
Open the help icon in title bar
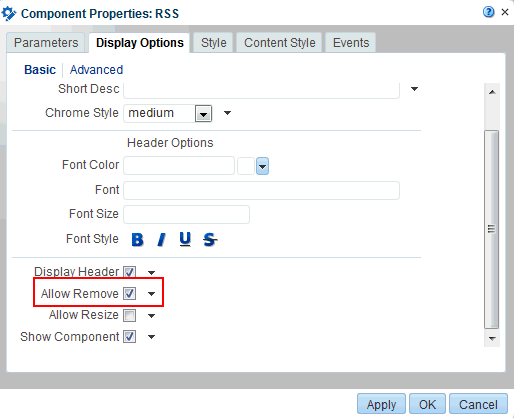(489, 12)
